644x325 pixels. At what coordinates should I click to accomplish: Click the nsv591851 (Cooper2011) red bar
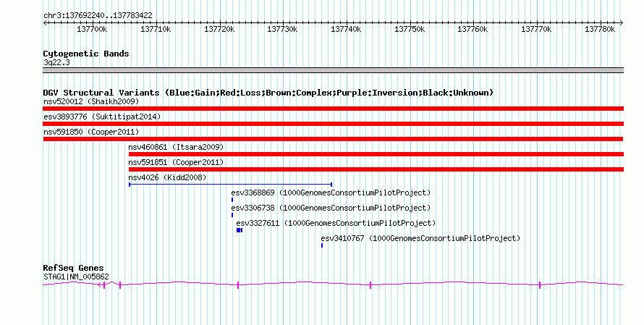point(376,169)
